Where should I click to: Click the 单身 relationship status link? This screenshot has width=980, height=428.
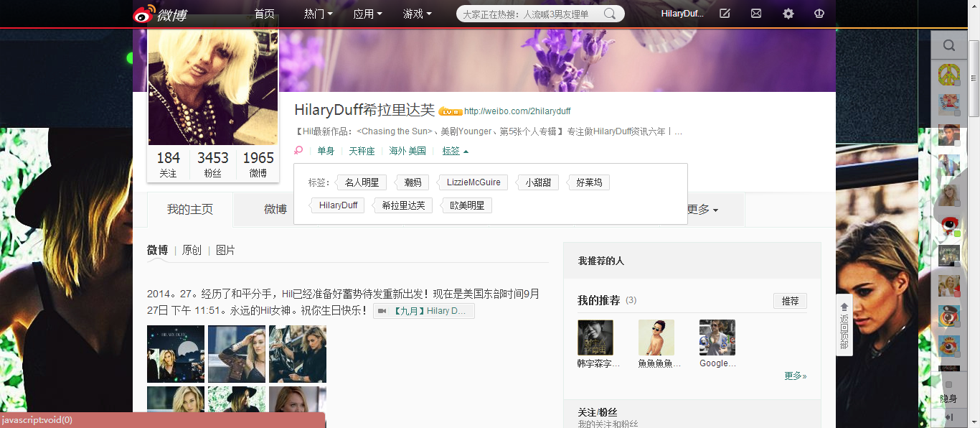[326, 151]
